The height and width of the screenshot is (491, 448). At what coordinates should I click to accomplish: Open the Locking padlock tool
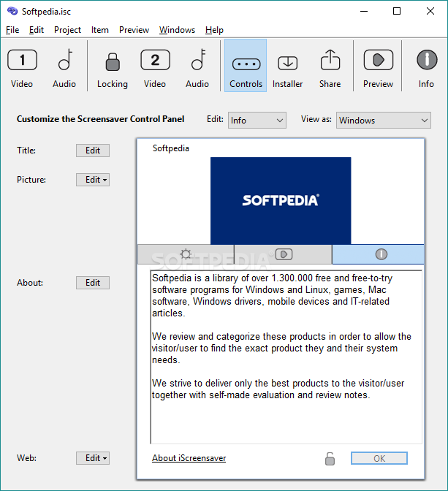click(113, 66)
